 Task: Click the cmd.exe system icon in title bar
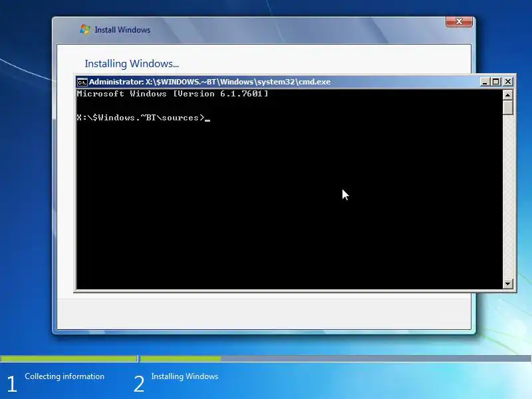[82, 82]
